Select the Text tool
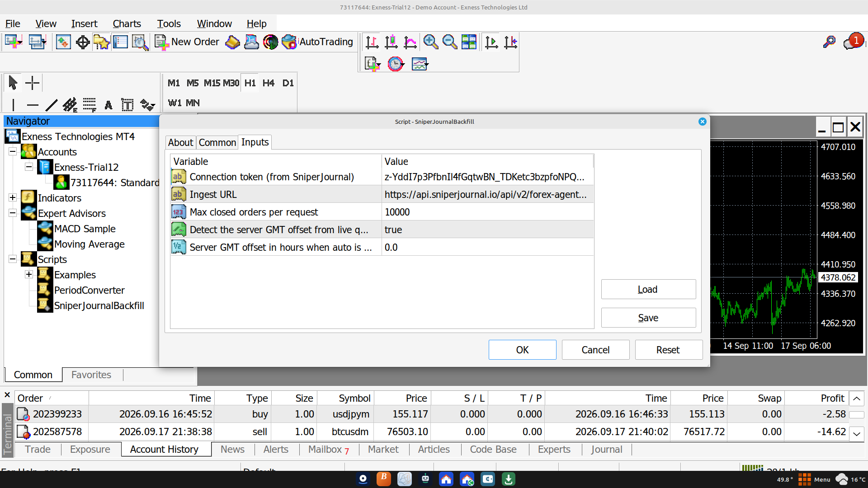 pos(108,105)
